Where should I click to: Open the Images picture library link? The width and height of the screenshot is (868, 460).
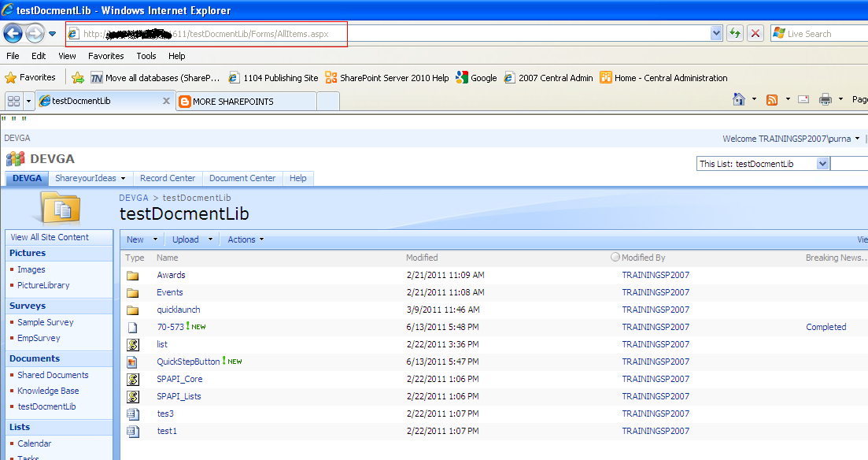pos(31,269)
